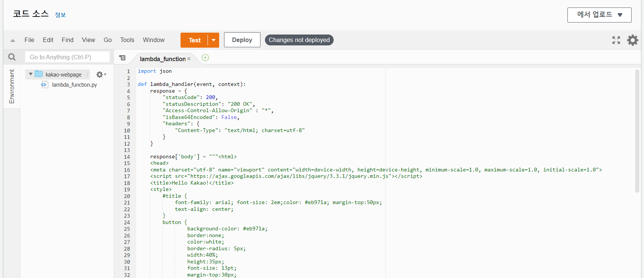Click the search magnifier icon
The height and width of the screenshot is (278, 644).
tap(12, 57)
